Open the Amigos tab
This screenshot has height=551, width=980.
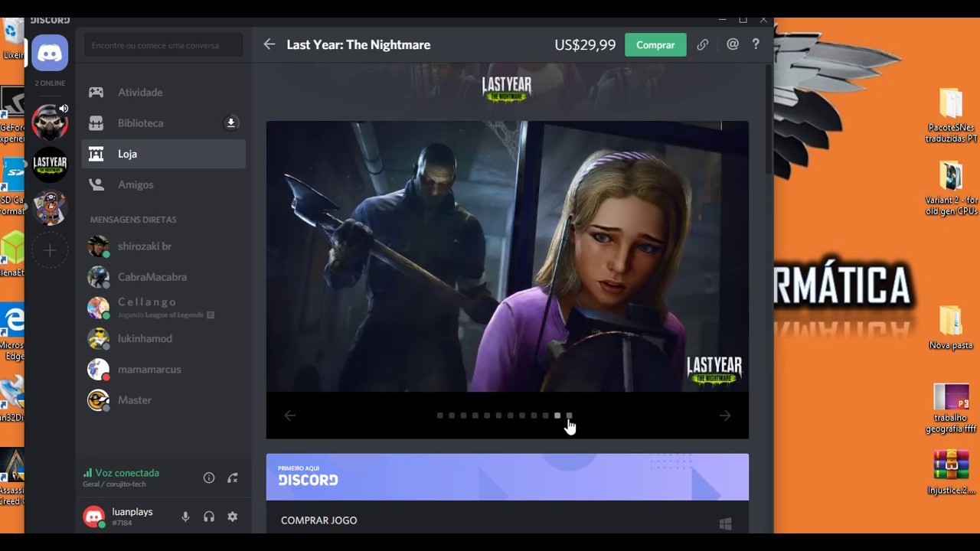tap(163, 184)
